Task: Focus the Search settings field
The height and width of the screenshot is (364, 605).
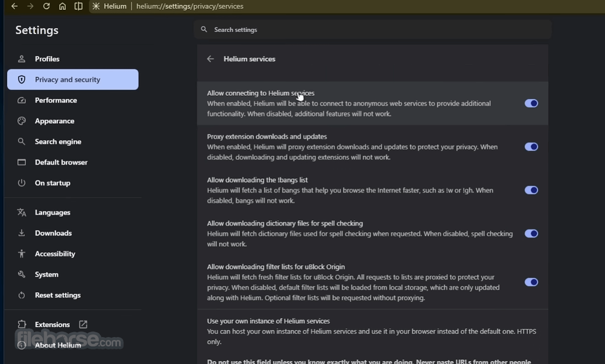Action: click(x=372, y=29)
